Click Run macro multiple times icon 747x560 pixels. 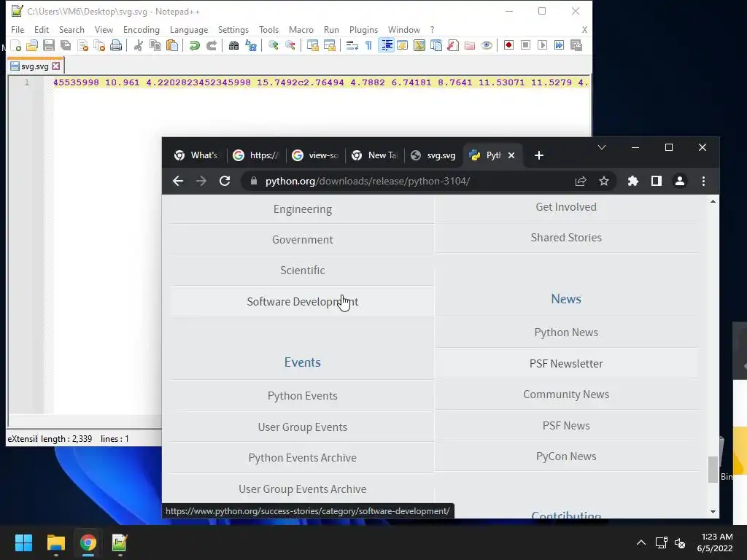[559, 45]
